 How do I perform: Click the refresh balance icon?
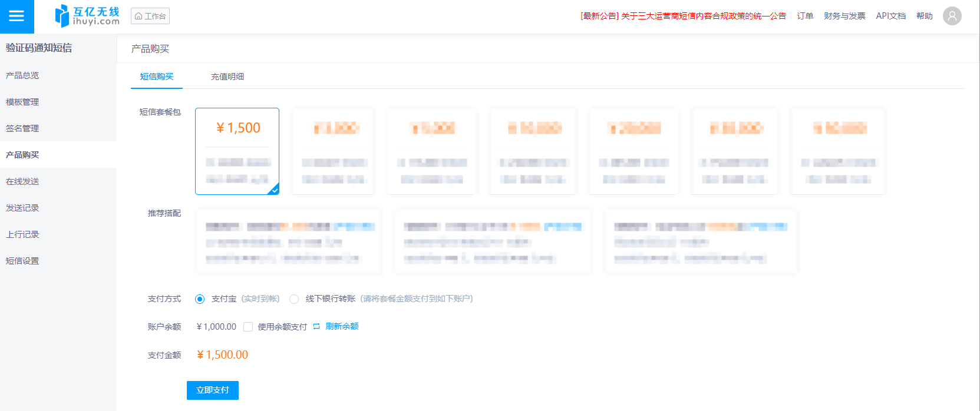click(x=316, y=326)
